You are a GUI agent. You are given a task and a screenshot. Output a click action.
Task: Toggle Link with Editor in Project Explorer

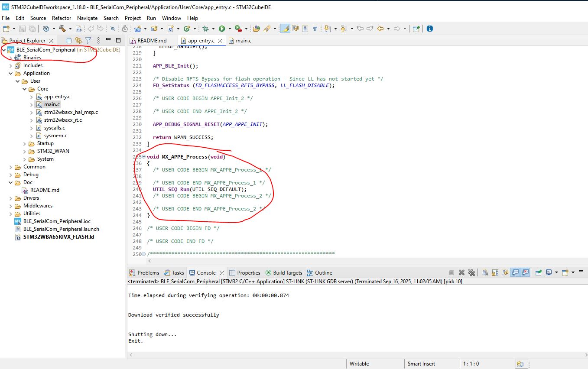pyautogui.click(x=78, y=40)
